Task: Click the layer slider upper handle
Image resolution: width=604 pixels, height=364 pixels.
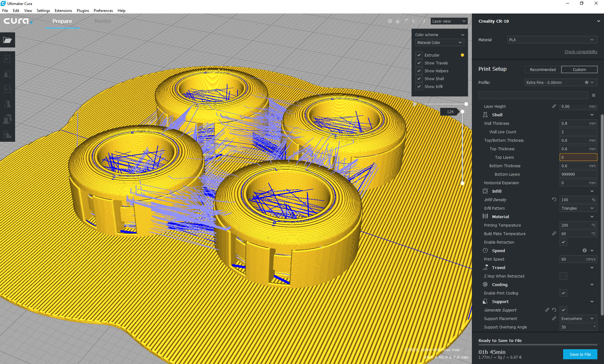Action: tap(462, 112)
